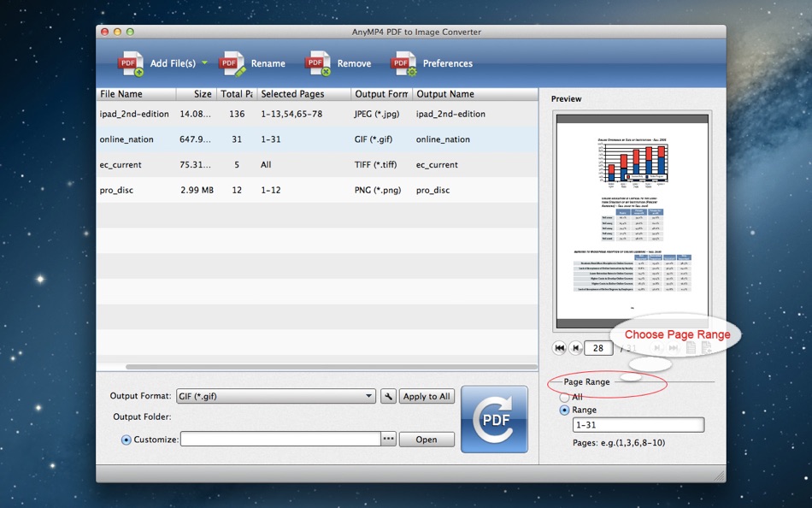Select the All page range radio button

pos(564,397)
